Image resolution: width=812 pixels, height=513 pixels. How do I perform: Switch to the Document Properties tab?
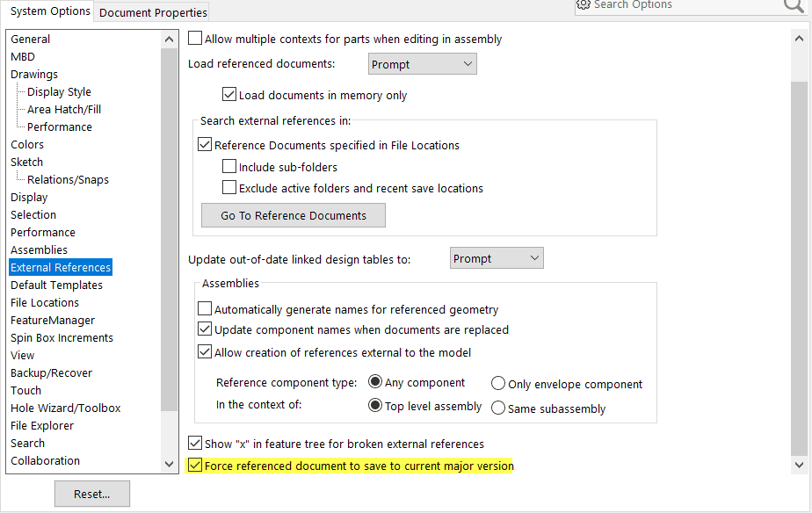tap(153, 12)
